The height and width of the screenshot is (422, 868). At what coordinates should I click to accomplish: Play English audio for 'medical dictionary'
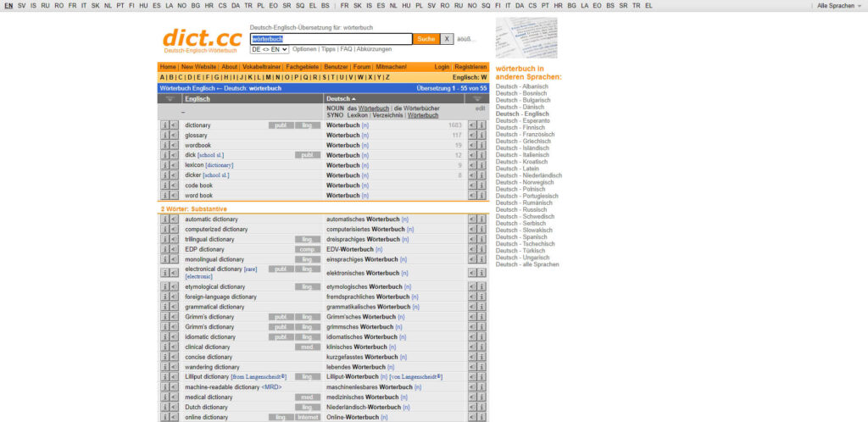174,397
